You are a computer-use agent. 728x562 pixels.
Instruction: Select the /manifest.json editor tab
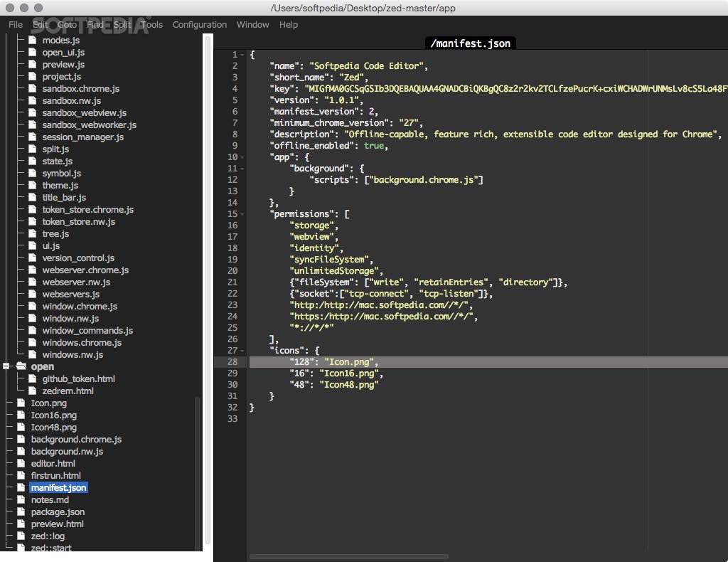click(471, 43)
